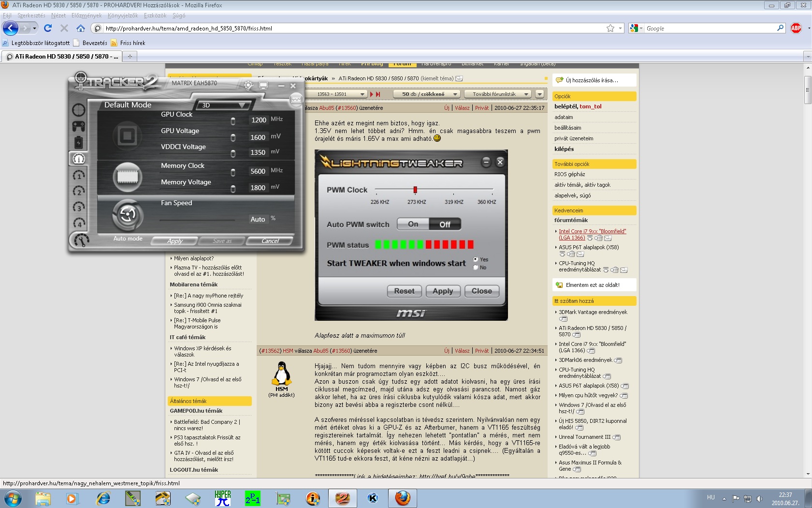Select the crosshair mode icon in iTracker2 sidebar

click(x=79, y=110)
